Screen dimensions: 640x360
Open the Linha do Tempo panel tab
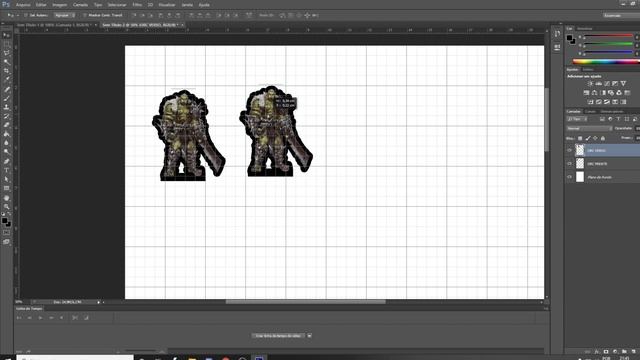click(29, 309)
